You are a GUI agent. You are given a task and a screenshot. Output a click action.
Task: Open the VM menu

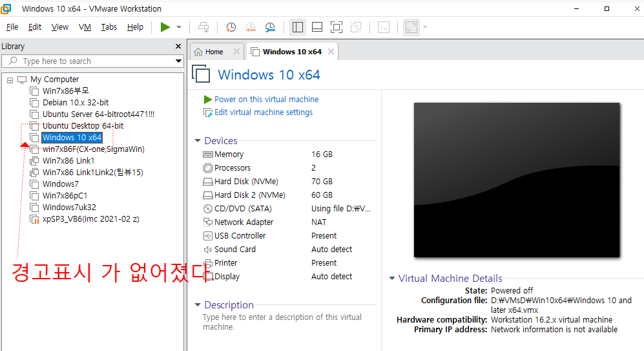pos(85,27)
